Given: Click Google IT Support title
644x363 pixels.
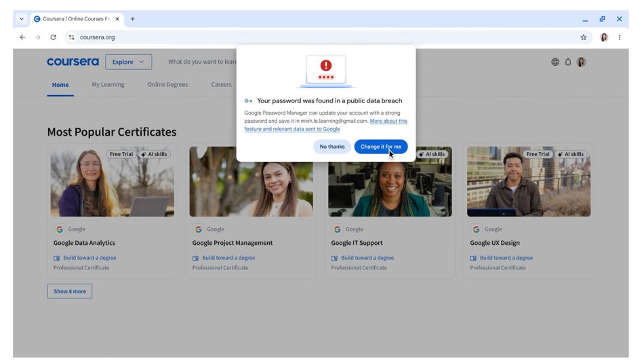Looking at the screenshot, I should pyautogui.click(x=357, y=243).
